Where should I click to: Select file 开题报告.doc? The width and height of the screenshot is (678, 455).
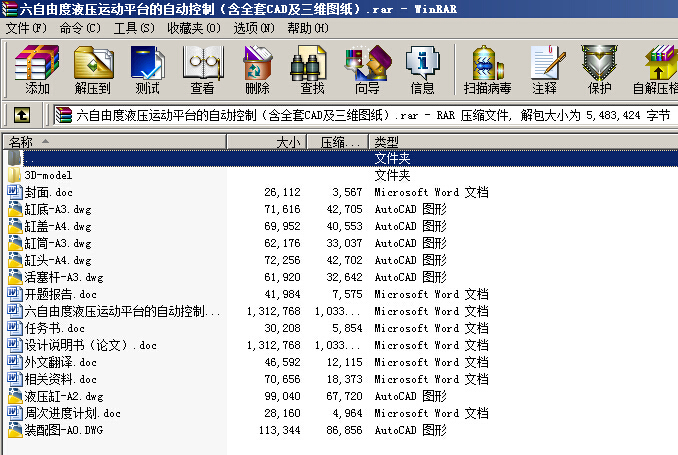pyautogui.click(x=61, y=294)
